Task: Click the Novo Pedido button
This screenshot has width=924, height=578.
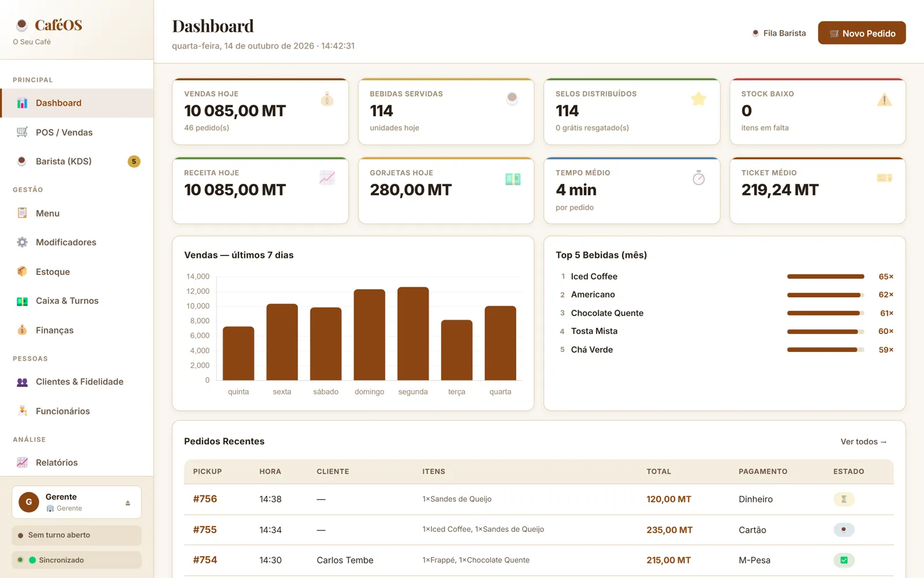Action: tap(862, 33)
